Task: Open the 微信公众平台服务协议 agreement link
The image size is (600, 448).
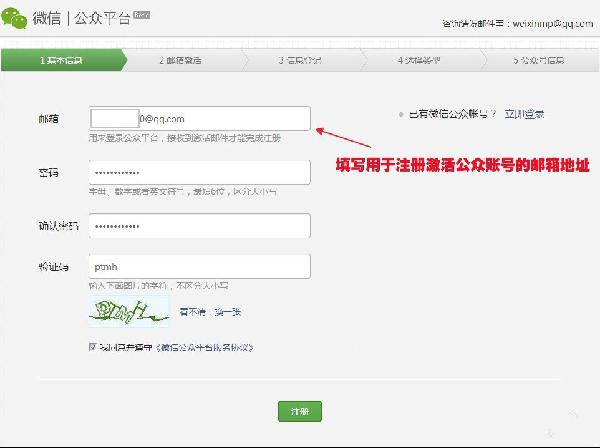Action: tap(208, 347)
